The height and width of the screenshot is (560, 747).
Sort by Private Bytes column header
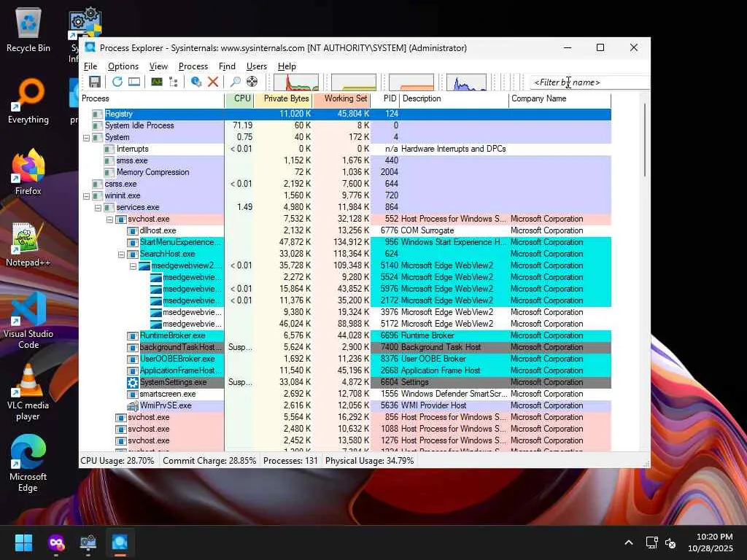pyautogui.click(x=284, y=98)
